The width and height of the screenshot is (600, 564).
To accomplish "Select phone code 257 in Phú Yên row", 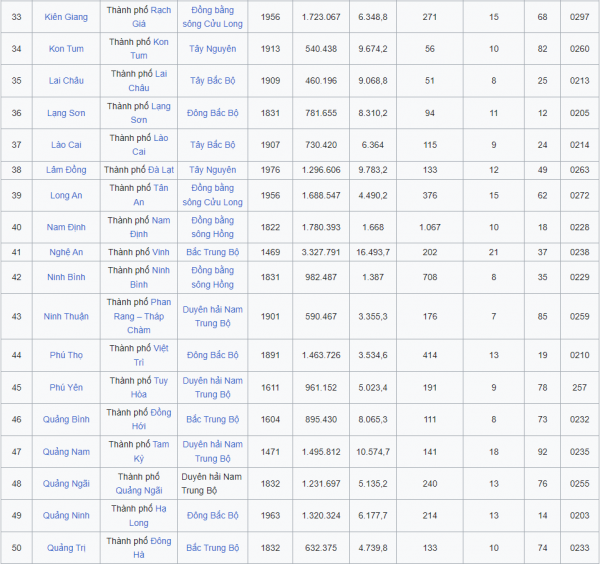I will point(579,388).
